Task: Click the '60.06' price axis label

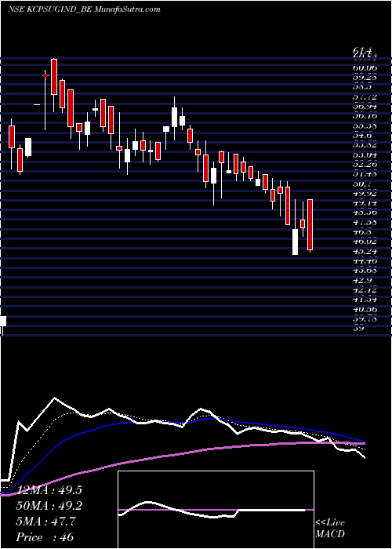Action: click(x=364, y=67)
